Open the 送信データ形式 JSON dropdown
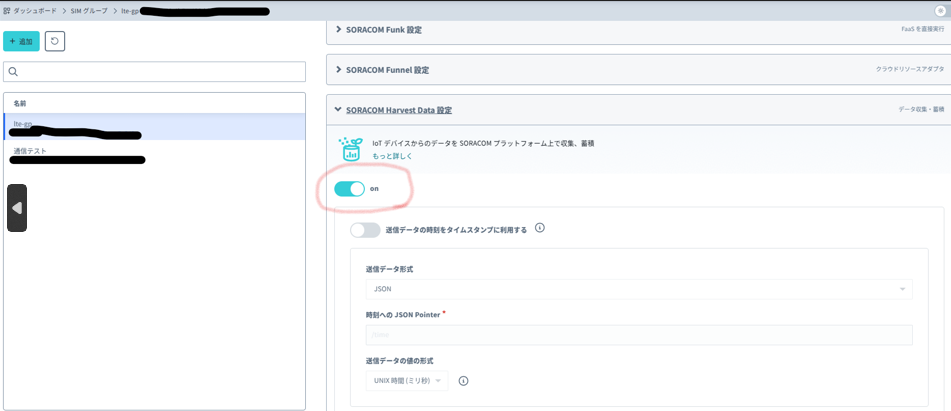 pos(638,288)
